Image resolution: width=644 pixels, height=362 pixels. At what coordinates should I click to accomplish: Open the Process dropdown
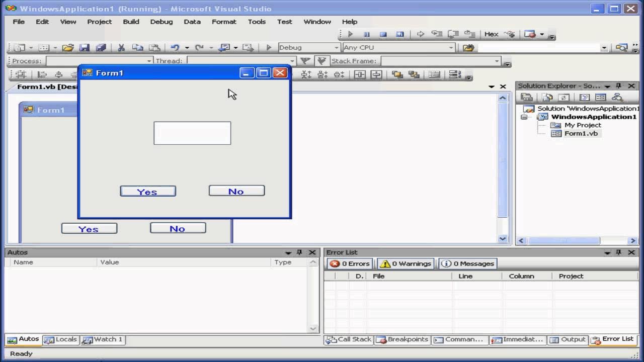[149, 61]
